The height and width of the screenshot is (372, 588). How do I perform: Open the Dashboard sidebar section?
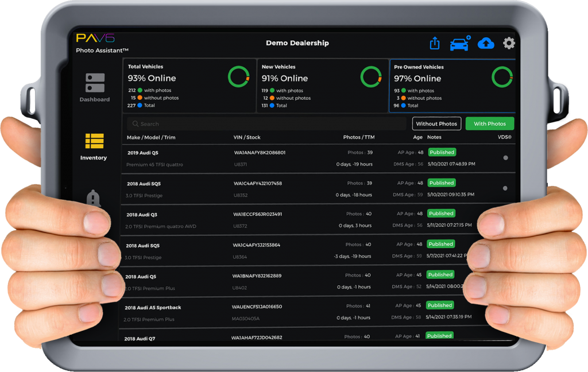[95, 88]
